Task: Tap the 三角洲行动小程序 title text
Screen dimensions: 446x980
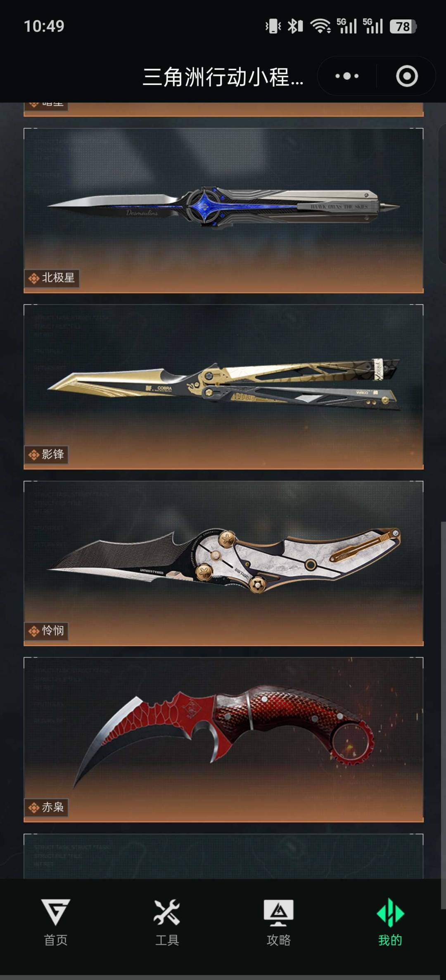Action: coord(223,77)
